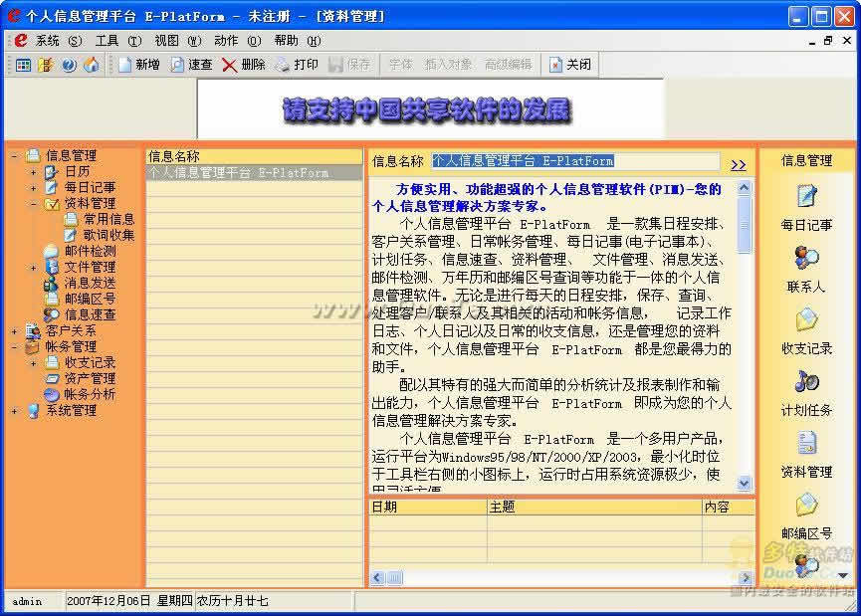Collapse the 资料管理 tree node
861x616 pixels.
click(x=34, y=204)
